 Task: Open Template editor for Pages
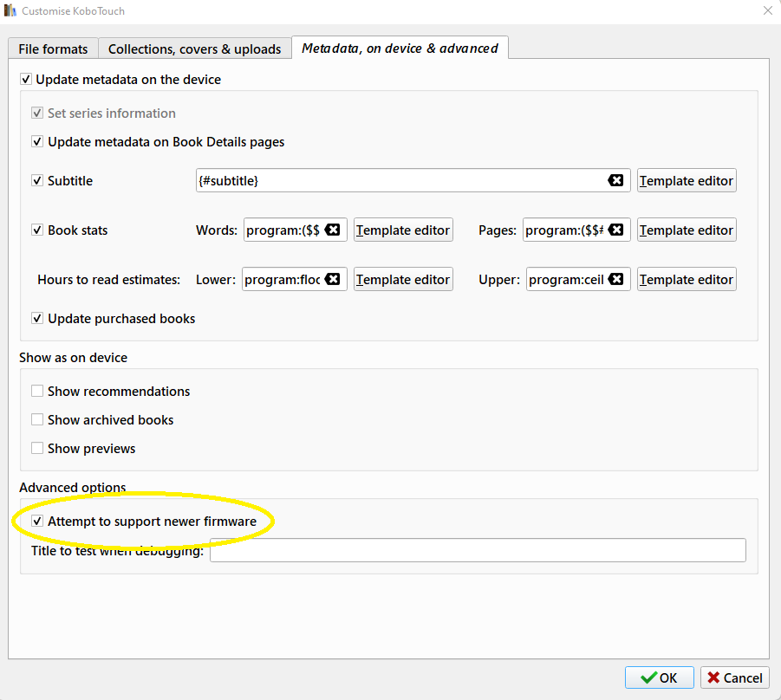pyautogui.click(x=687, y=230)
